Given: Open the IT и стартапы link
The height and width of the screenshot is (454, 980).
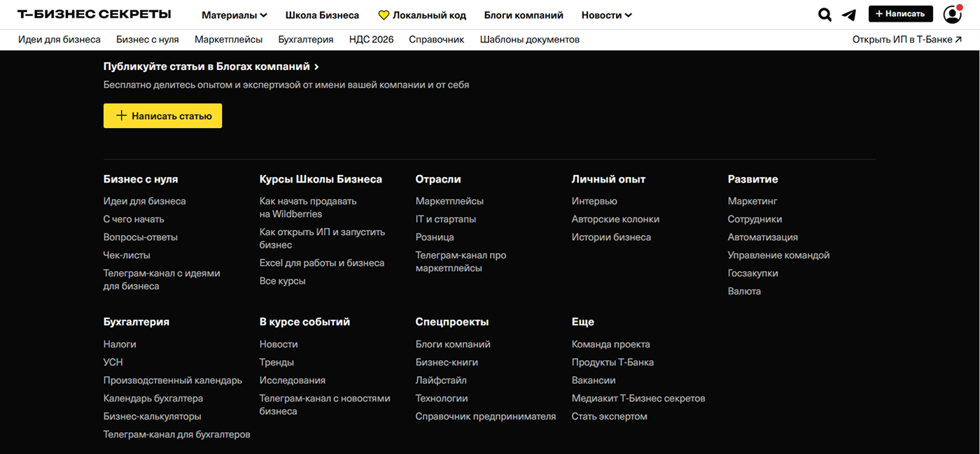Looking at the screenshot, I should [446, 219].
